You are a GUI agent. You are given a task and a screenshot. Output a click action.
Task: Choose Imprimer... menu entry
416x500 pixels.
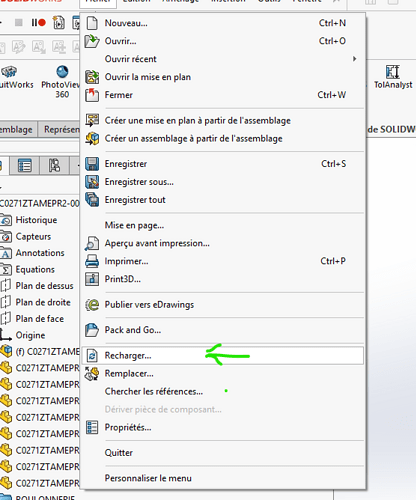(222, 261)
